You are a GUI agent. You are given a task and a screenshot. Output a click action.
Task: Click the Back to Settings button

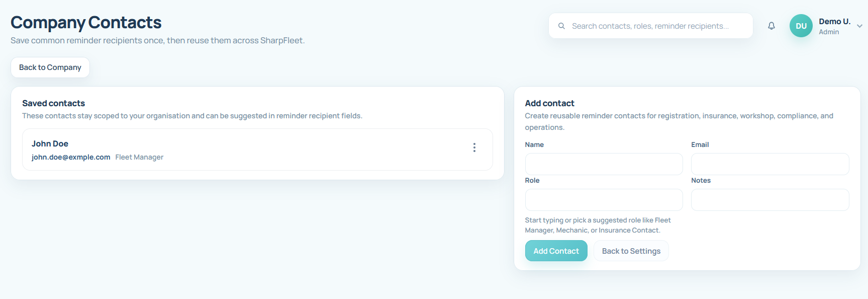tap(631, 250)
